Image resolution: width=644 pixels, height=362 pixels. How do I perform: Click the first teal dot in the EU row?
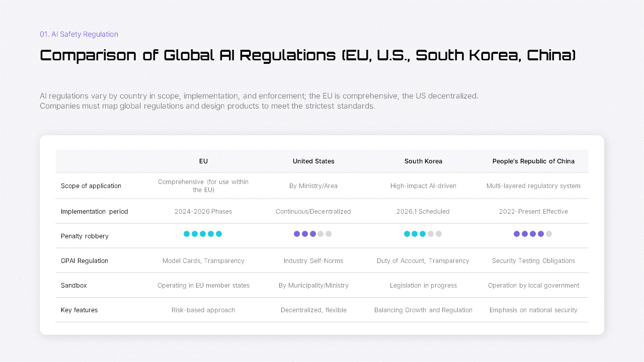click(187, 234)
